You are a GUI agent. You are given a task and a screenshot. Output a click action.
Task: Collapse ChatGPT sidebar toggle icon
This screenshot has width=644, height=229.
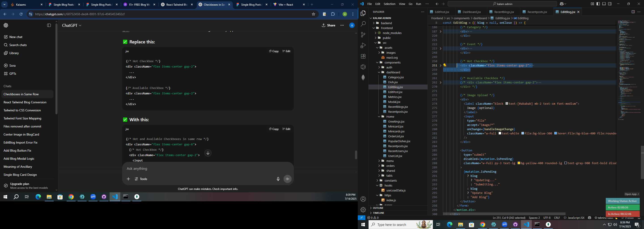tap(49, 25)
